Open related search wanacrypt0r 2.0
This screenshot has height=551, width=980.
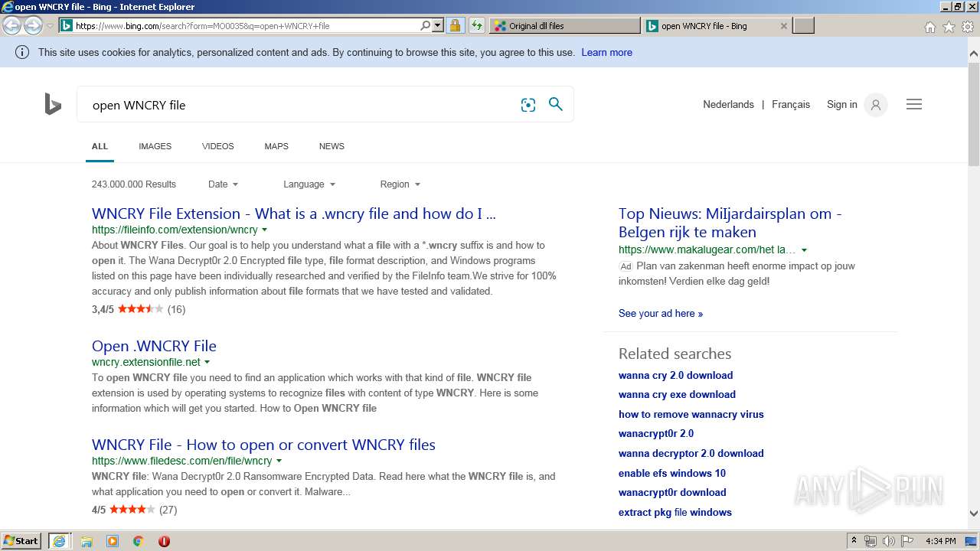(x=656, y=433)
